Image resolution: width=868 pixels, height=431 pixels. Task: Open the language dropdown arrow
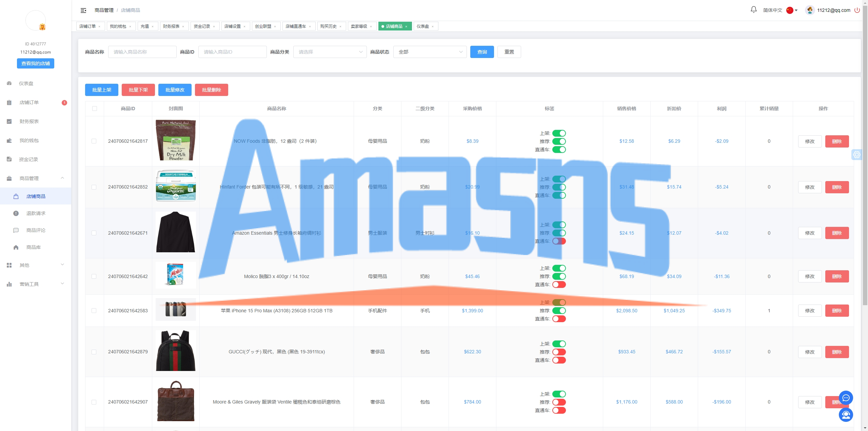point(796,11)
